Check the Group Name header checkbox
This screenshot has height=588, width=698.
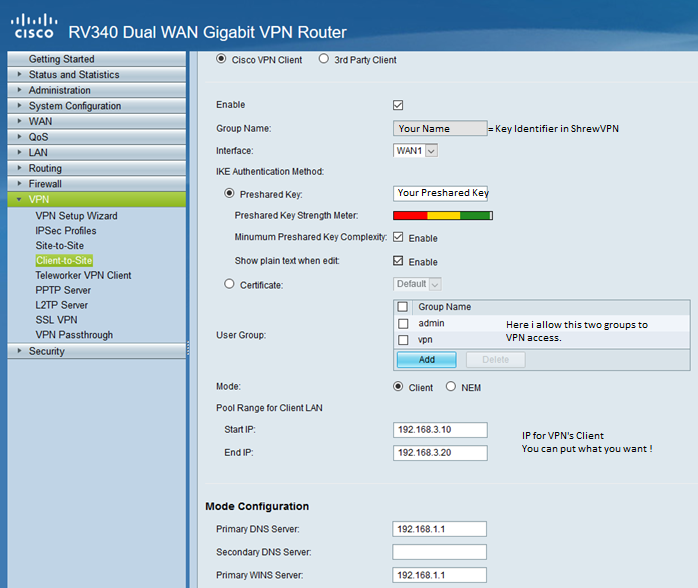[403, 307]
